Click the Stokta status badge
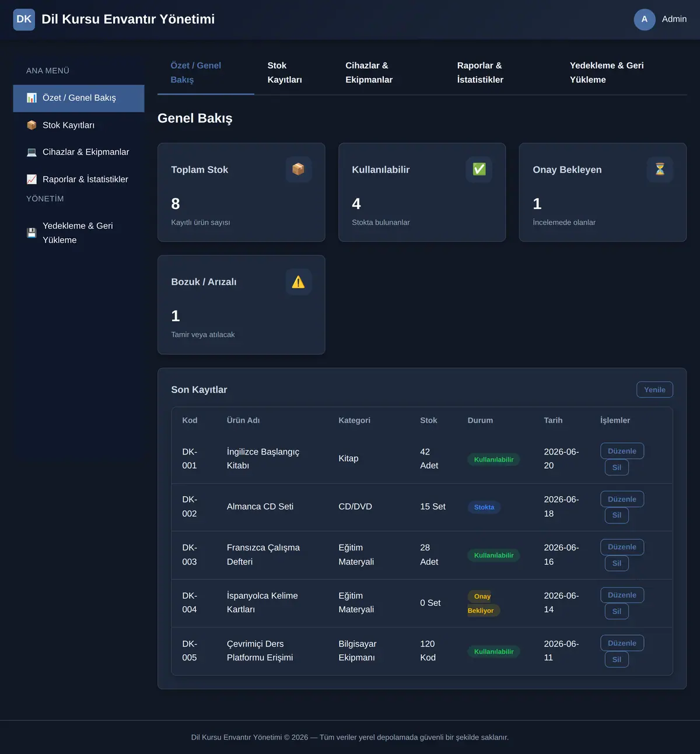This screenshot has width=700, height=754. (484, 507)
